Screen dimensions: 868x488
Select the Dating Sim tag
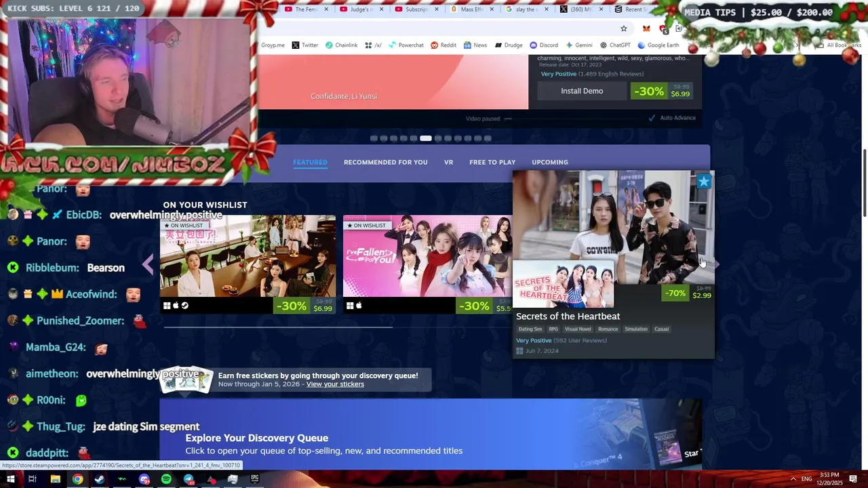click(530, 329)
